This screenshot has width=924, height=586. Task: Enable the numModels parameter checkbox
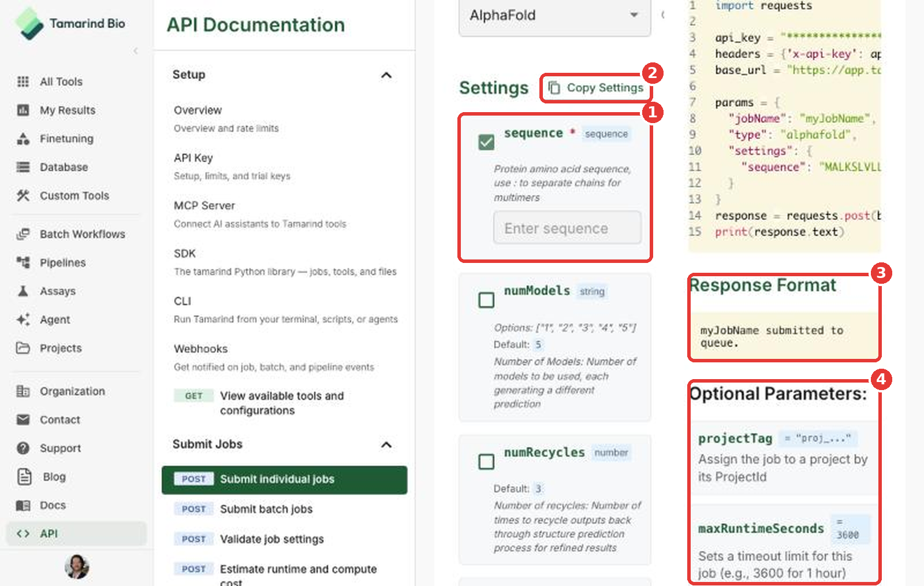(486, 300)
